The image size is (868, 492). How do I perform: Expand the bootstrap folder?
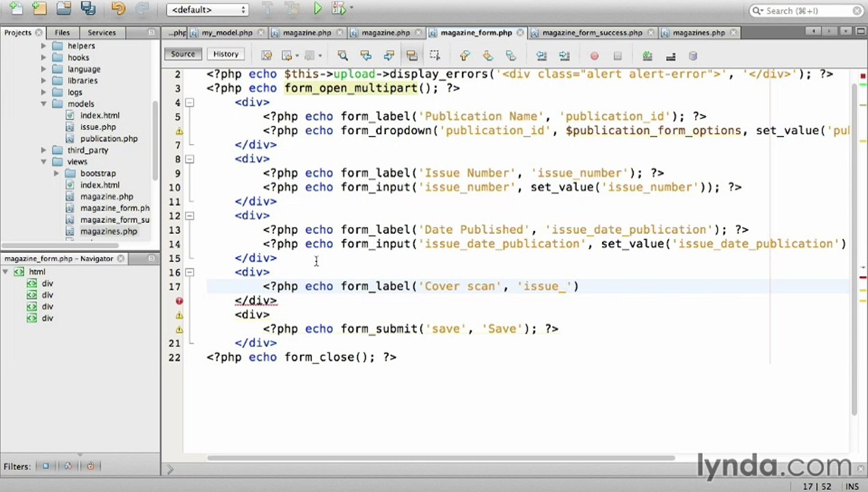[x=57, y=174]
